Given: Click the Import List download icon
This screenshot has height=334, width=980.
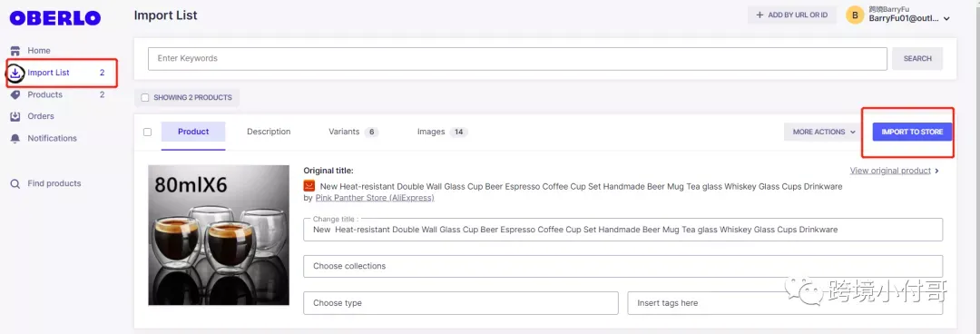Looking at the screenshot, I should [15, 74].
